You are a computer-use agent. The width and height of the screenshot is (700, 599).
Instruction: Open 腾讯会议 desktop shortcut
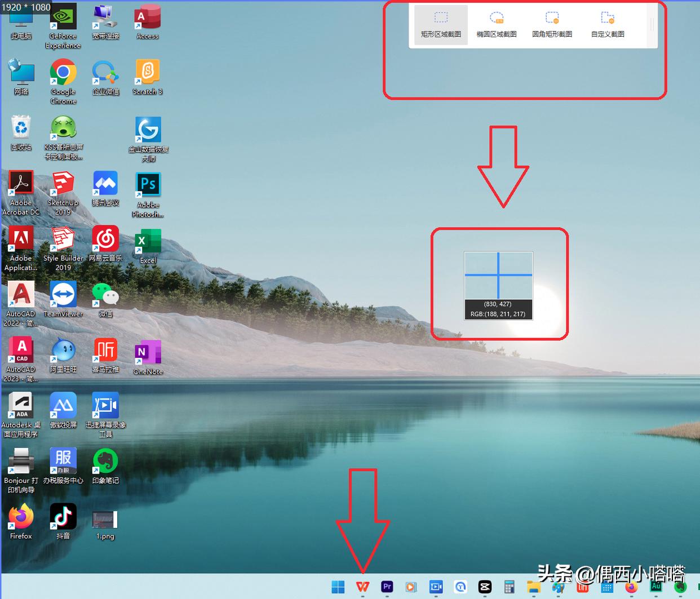click(x=105, y=188)
